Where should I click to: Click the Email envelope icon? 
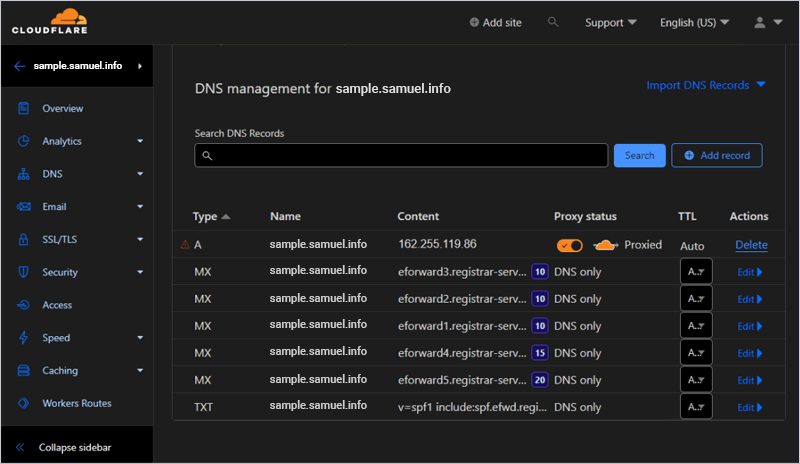pyautogui.click(x=23, y=207)
